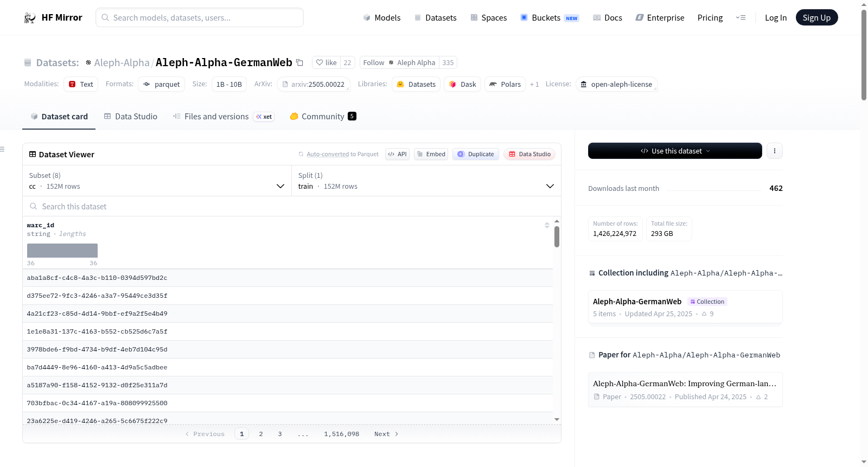
Task: Click the Dask library tag
Action: tap(462, 84)
